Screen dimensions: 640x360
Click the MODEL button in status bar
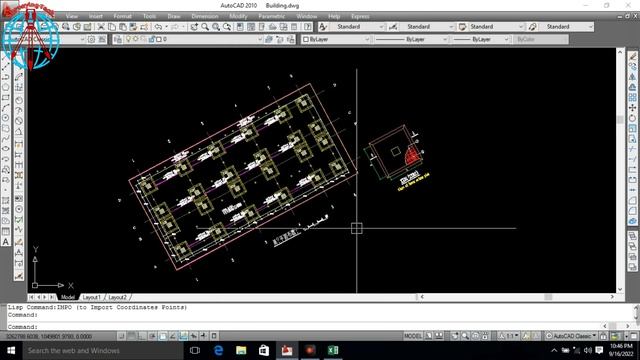[x=413, y=336]
